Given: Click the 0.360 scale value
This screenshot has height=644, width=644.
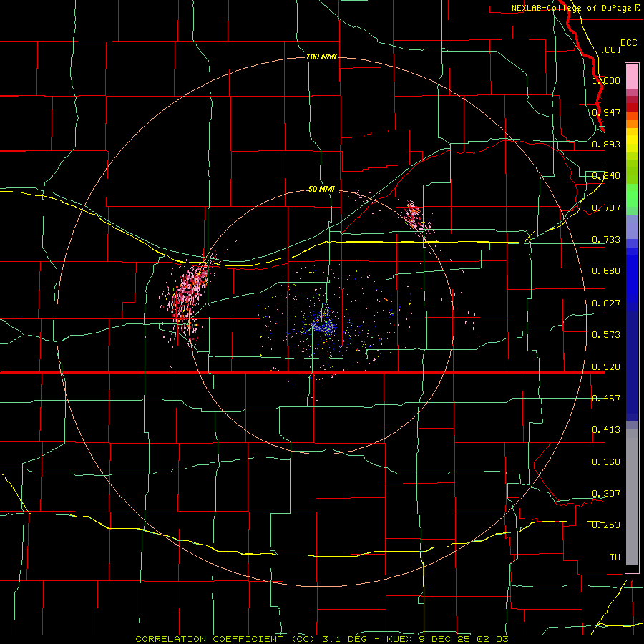Looking at the screenshot, I should point(606,462).
